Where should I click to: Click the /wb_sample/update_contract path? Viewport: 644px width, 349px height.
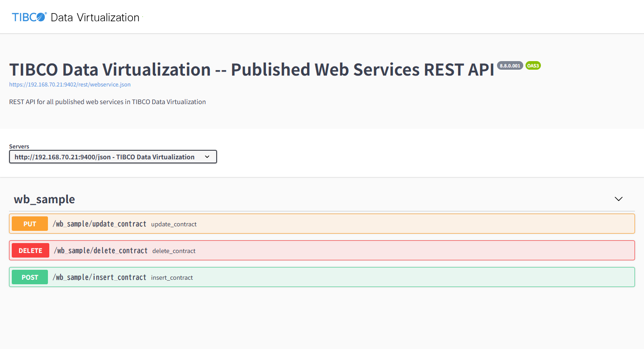click(99, 224)
